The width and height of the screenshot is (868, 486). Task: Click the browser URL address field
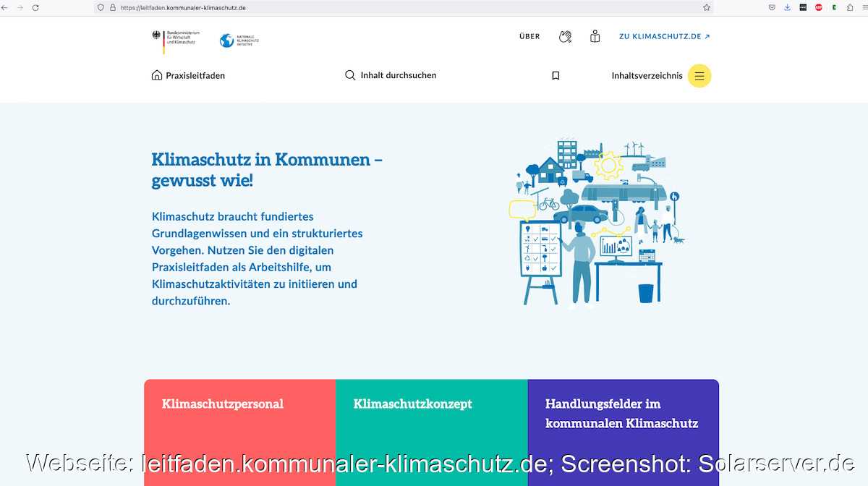tap(405, 7)
